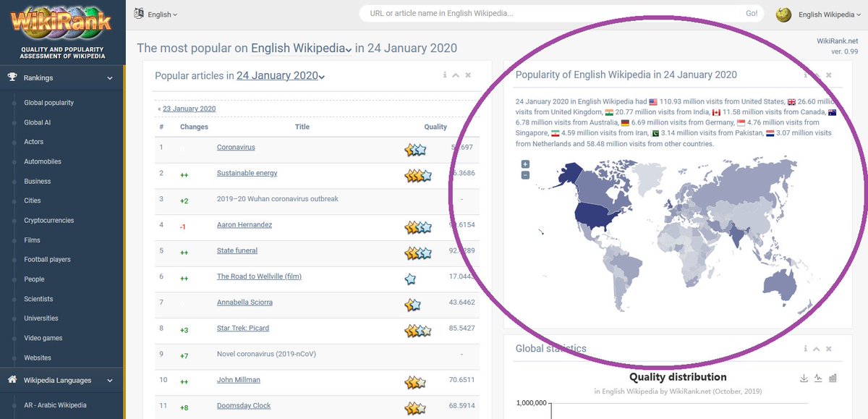Click quality stars for John Millman
Screen dimensions: 868x419
click(414, 382)
